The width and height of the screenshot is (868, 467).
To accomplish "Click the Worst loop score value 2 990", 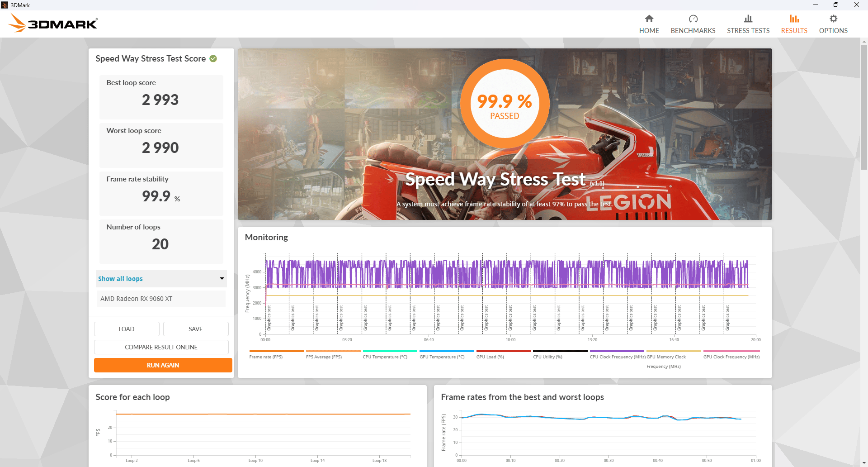I will point(160,148).
